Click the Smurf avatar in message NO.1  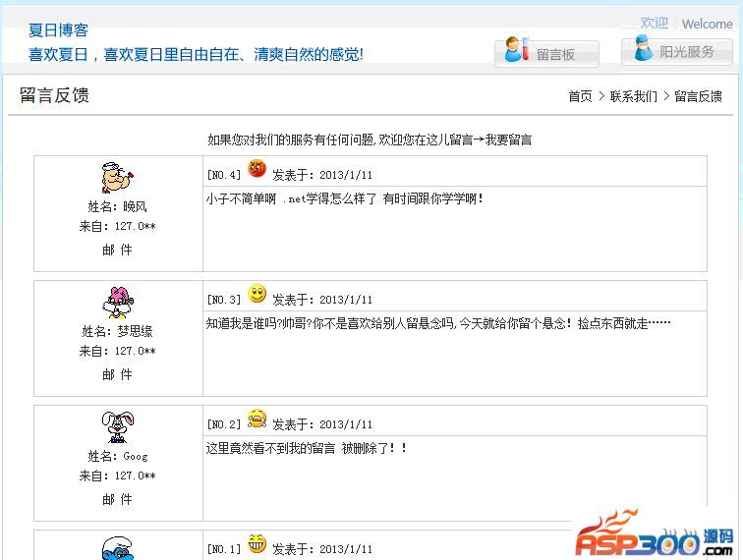point(118,547)
